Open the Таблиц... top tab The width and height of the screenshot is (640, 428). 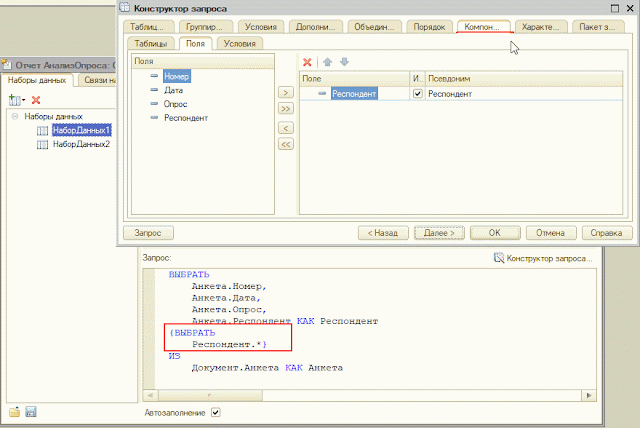pyautogui.click(x=149, y=27)
